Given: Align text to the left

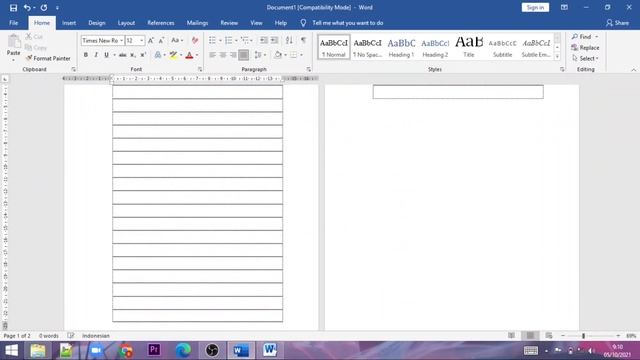Looking at the screenshot, I should 213,55.
